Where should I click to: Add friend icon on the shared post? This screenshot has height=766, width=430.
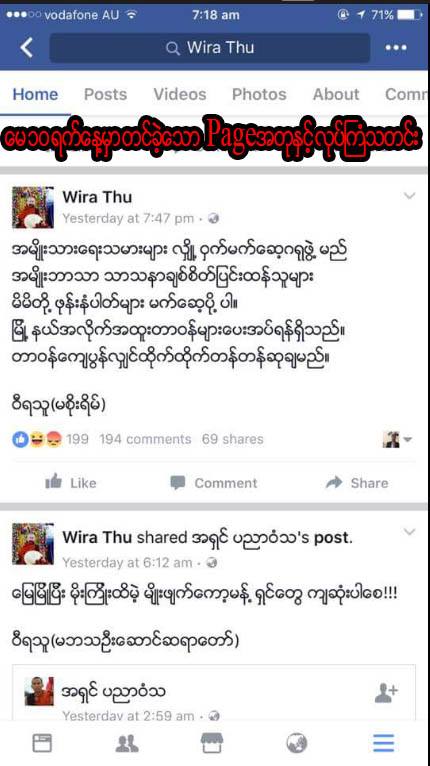[x=386, y=692]
